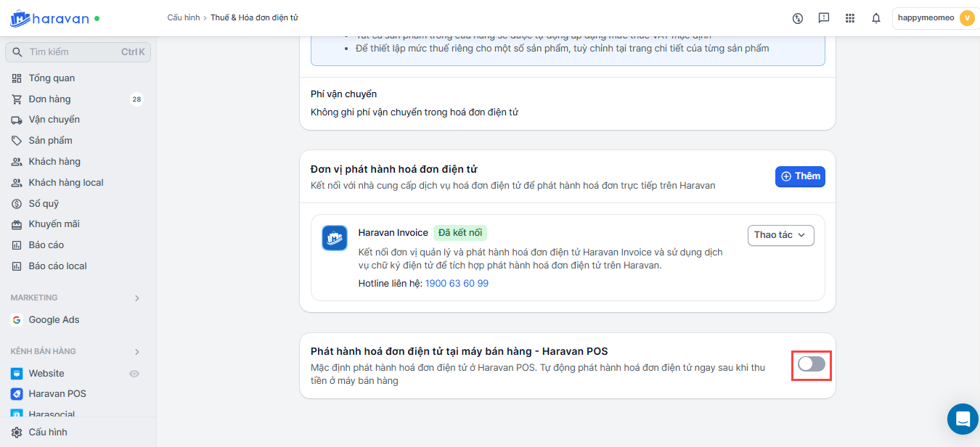
Task: Click the Haravan logo in header
Action: point(49,18)
